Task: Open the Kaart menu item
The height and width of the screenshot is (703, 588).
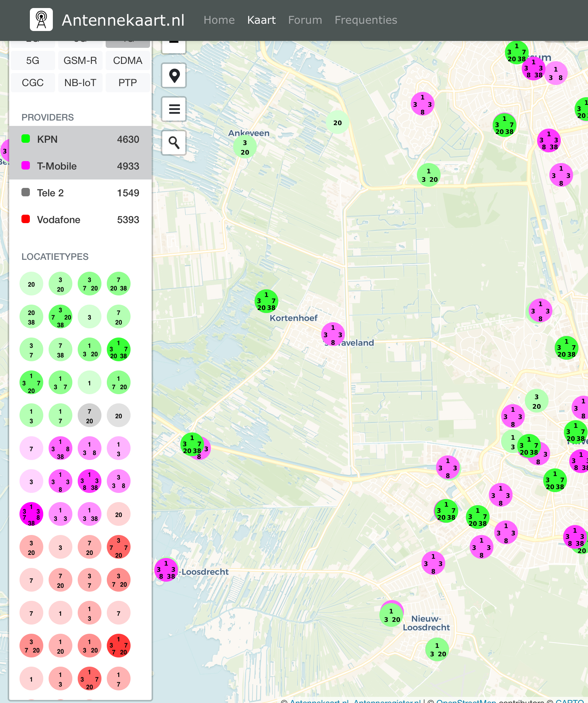Action: click(x=261, y=20)
